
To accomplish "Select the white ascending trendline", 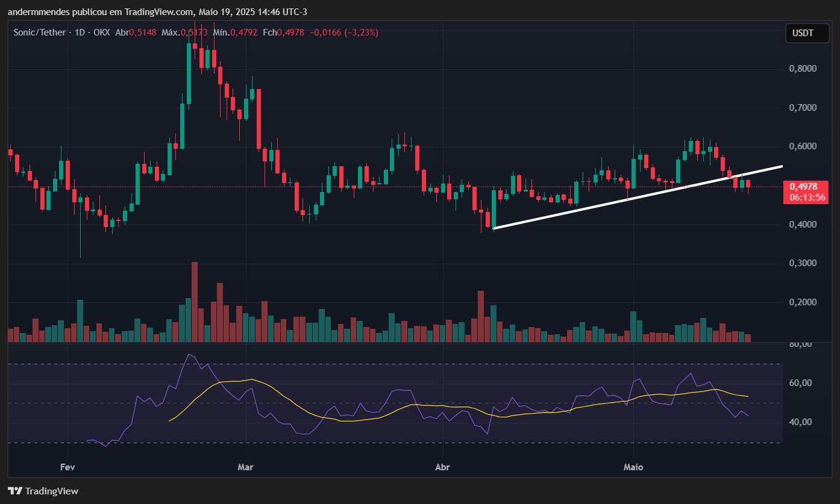I will tap(638, 197).
